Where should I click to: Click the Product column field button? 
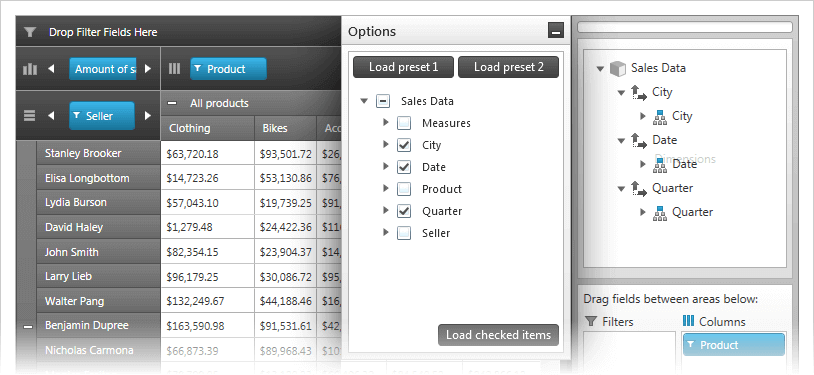228,69
